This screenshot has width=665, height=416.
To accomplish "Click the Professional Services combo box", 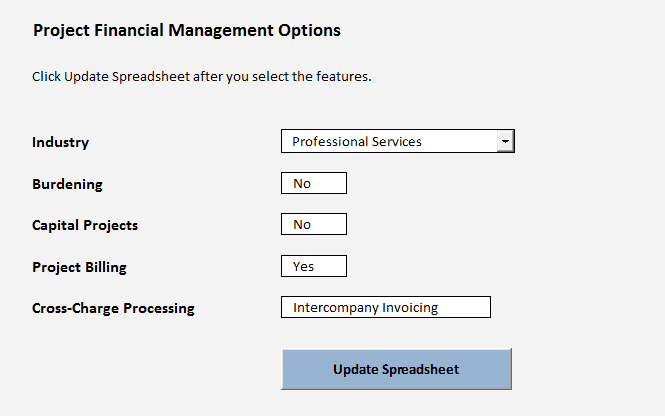I will coord(389,142).
